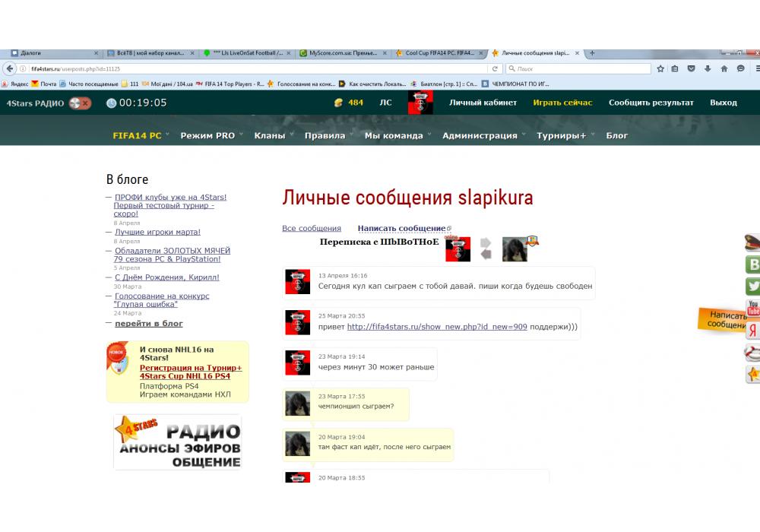Open the Все сообщения link
Viewport: 760px width, 532px height.
pos(311,228)
